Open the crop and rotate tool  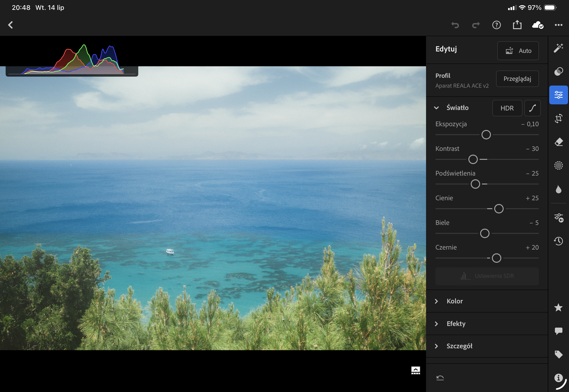coord(558,118)
